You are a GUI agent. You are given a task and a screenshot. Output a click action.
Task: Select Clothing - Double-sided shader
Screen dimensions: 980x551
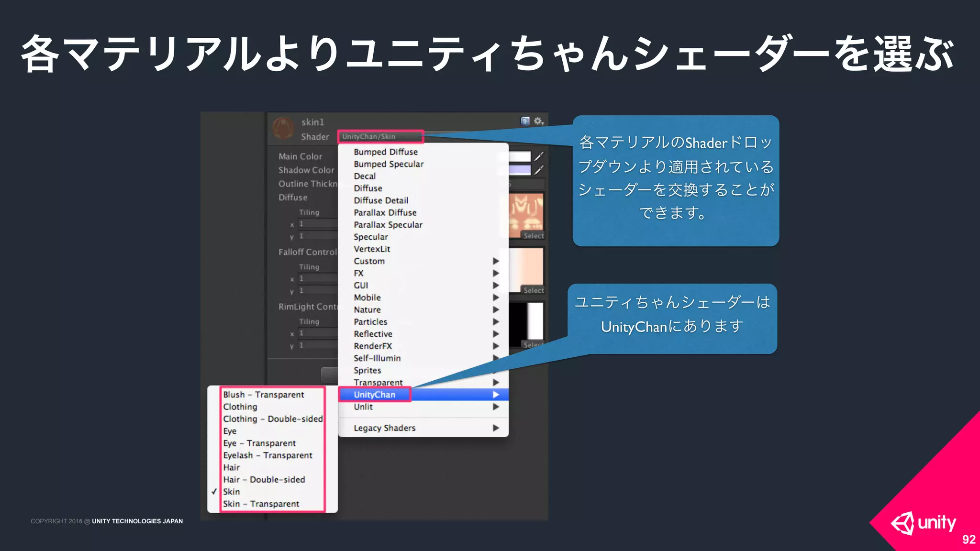coord(273,419)
